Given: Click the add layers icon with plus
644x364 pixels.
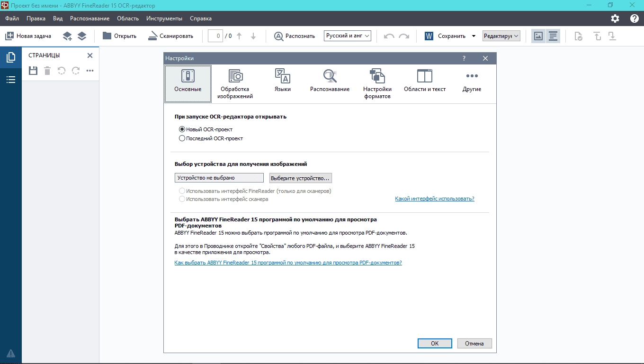Looking at the screenshot, I should click(68, 36).
